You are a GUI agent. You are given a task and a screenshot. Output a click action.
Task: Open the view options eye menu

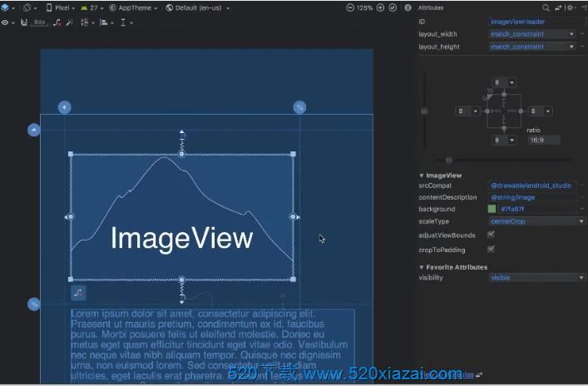click(7, 23)
